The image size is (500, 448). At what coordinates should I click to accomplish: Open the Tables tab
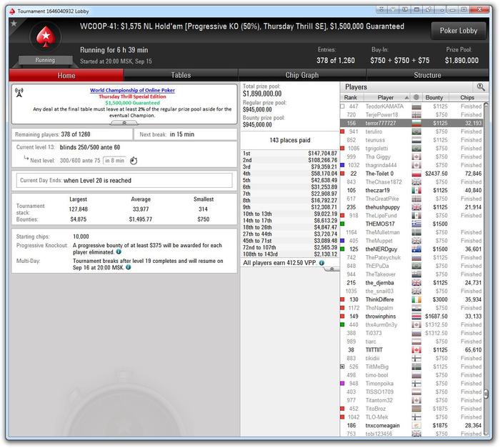(x=181, y=75)
